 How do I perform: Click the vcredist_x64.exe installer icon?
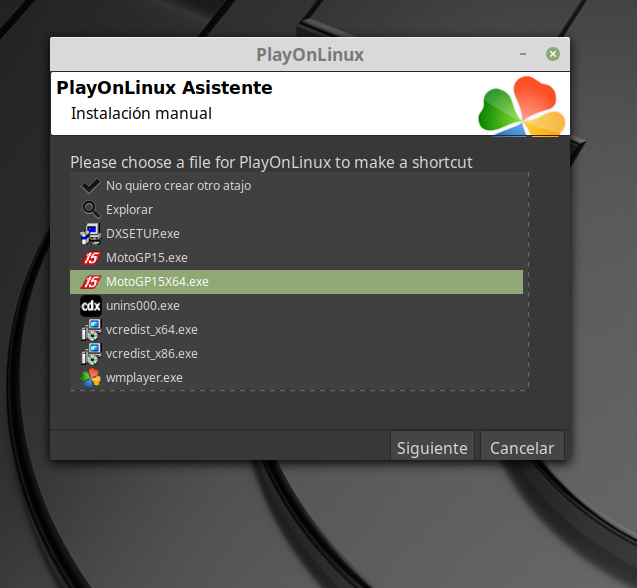pos(91,330)
